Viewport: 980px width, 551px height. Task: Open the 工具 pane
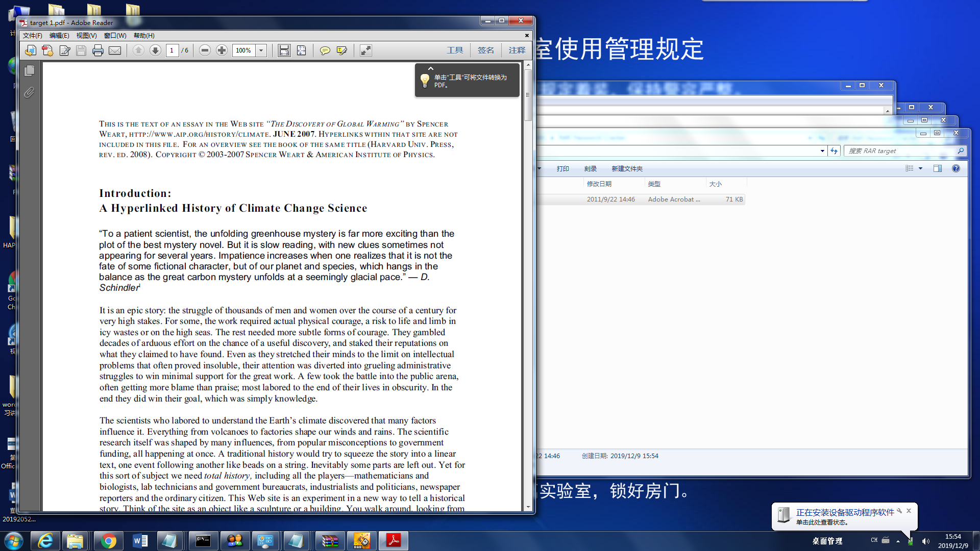pyautogui.click(x=455, y=50)
